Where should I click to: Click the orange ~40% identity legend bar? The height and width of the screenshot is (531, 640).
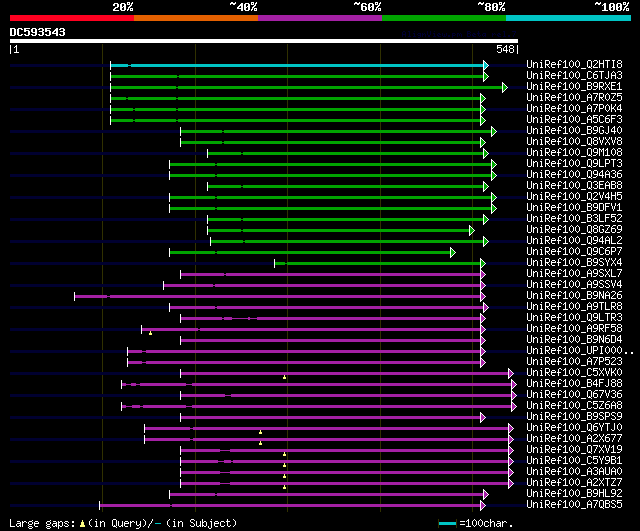[196, 18]
